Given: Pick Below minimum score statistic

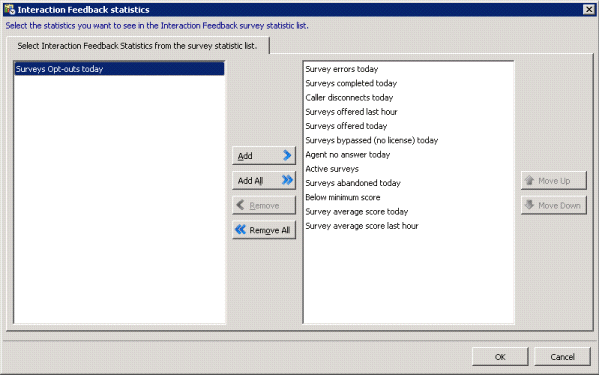Looking at the screenshot, I should click(343, 197).
